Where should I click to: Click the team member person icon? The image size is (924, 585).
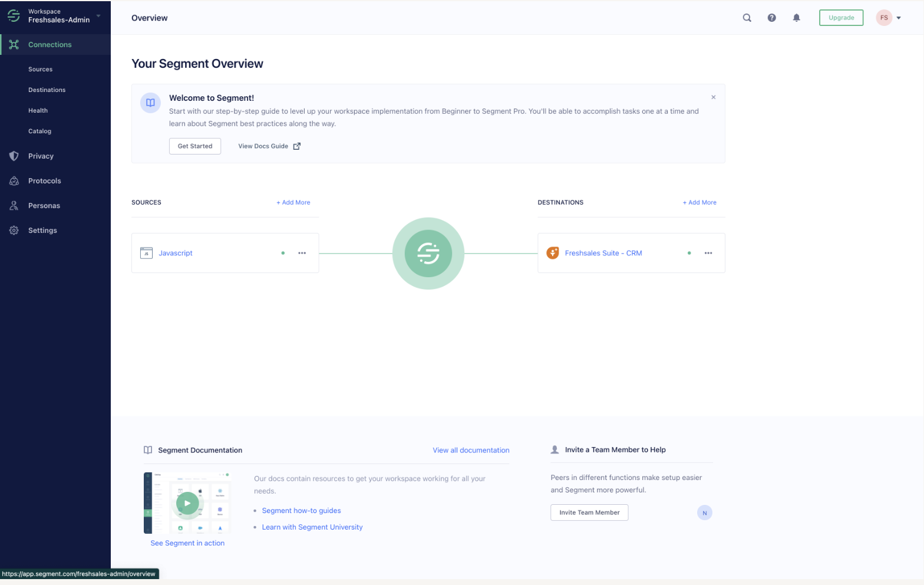pos(555,449)
